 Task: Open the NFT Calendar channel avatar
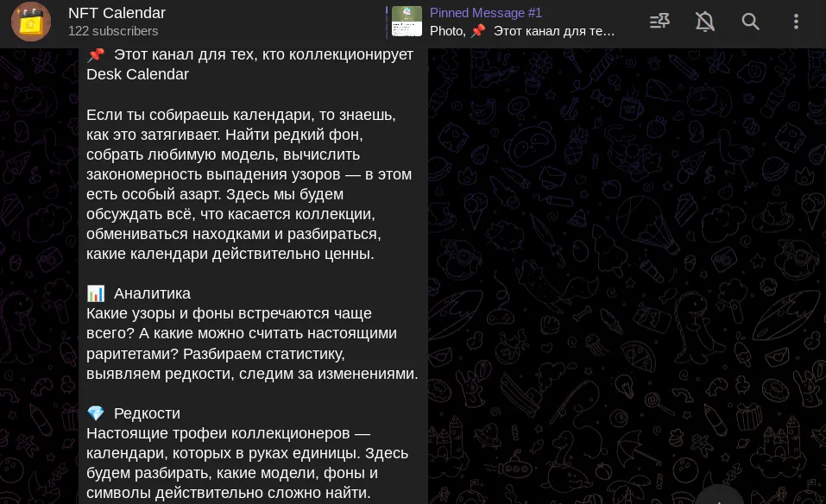click(x=31, y=22)
